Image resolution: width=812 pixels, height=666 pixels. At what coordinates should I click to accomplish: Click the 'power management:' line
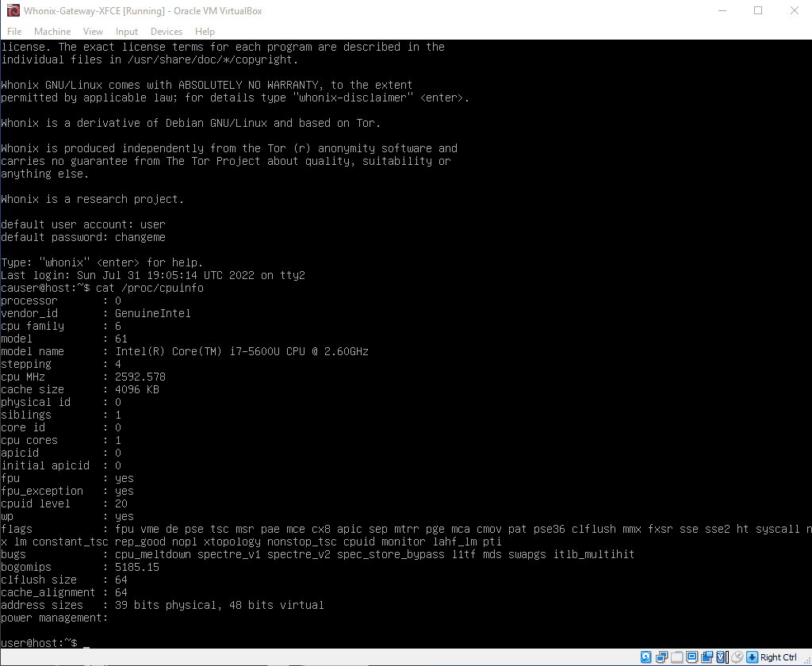55,618
